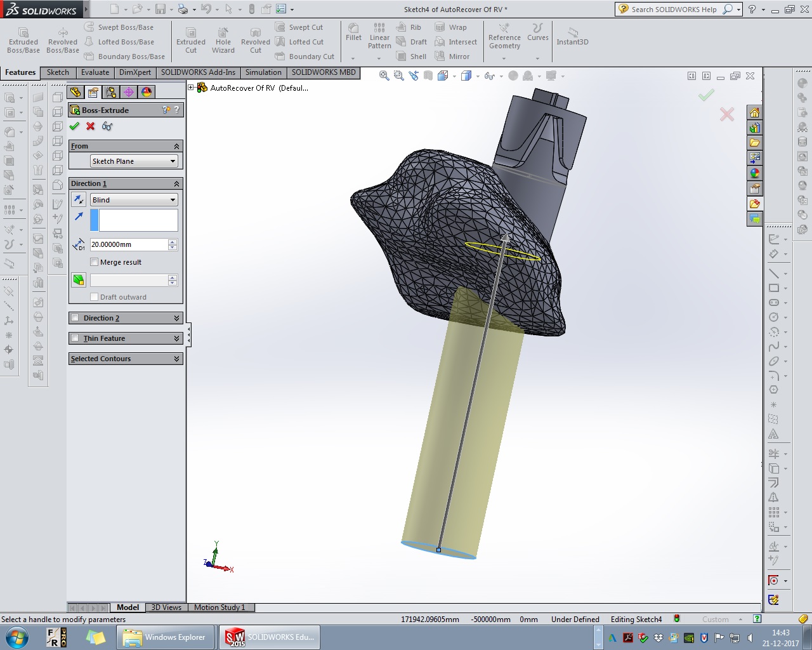The width and height of the screenshot is (812, 650).
Task: Switch to the Sketch tab
Action: [x=58, y=72]
